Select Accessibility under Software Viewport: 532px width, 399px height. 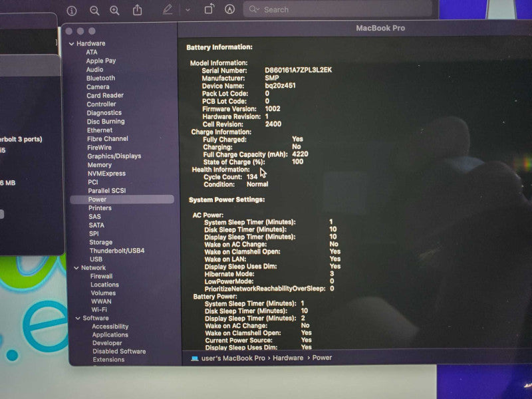pyautogui.click(x=110, y=327)
